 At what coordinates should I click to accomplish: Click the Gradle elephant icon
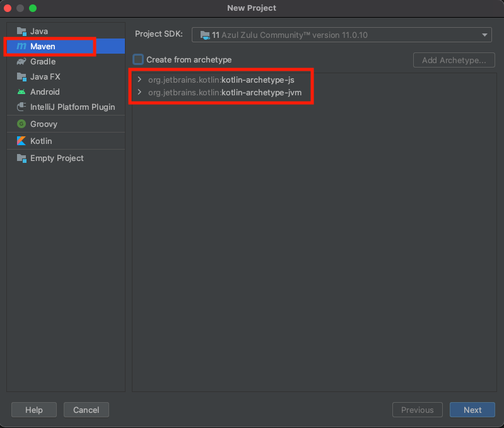21,61
